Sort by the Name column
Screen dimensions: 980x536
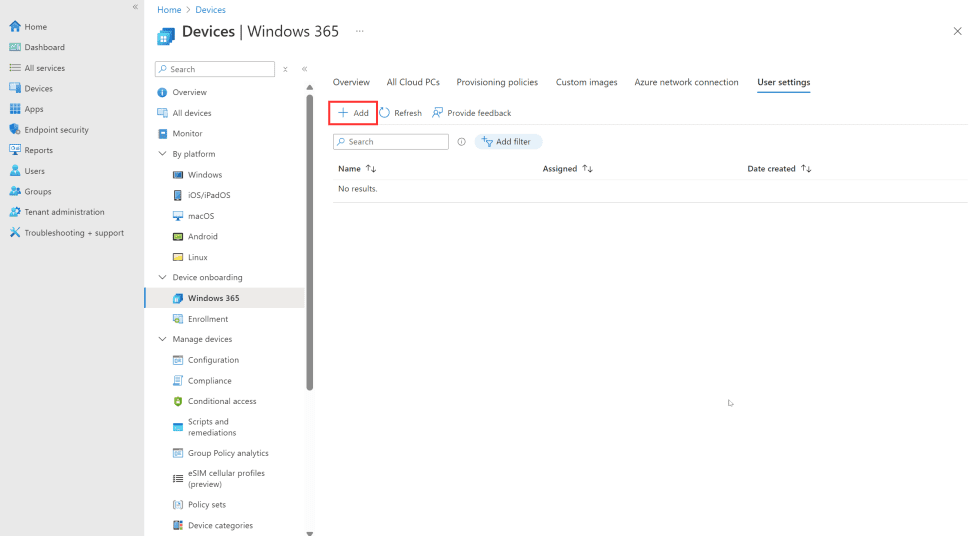tap(357, 169)
